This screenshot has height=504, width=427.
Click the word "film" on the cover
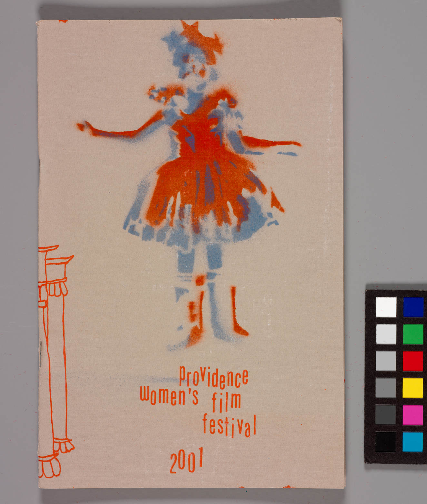[x=226, y=402]
